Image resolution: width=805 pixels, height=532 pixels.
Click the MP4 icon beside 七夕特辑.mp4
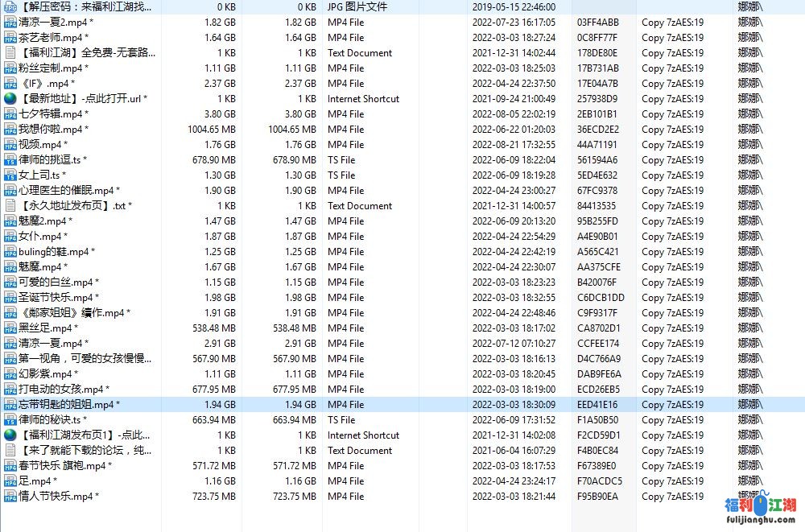(10, 114)
